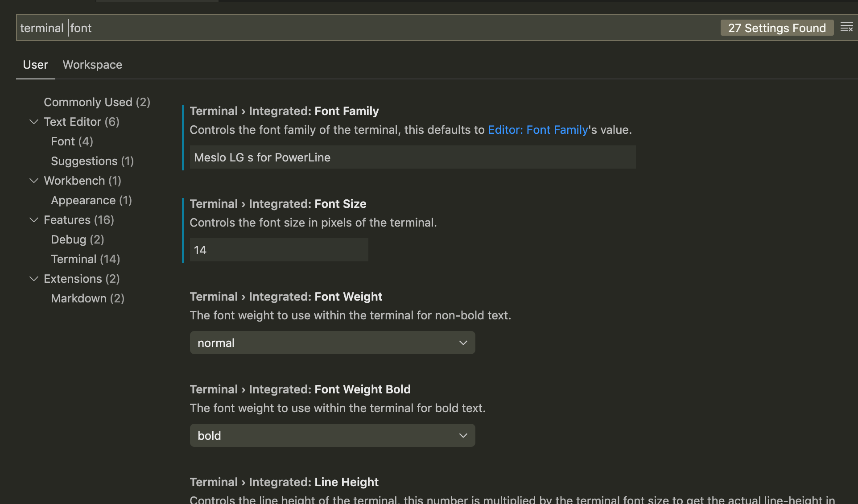Select the Appearance (1) tree item

point(91,200)
